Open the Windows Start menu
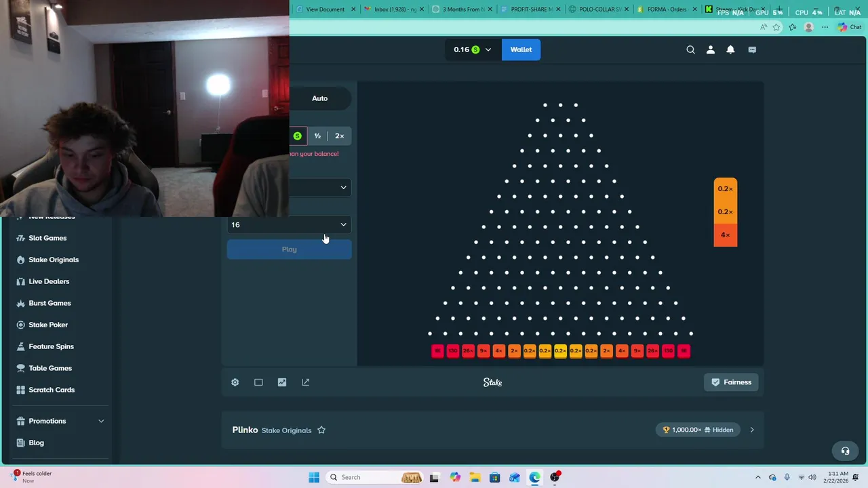This screenshot has width=868, height=488. tap(314, 477)
